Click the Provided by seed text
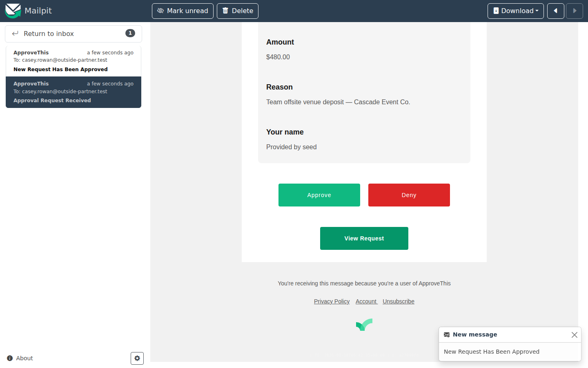Image resolution: width=588 pixels, height=368 pixels. pyautogui.click(x=292, y=147)
